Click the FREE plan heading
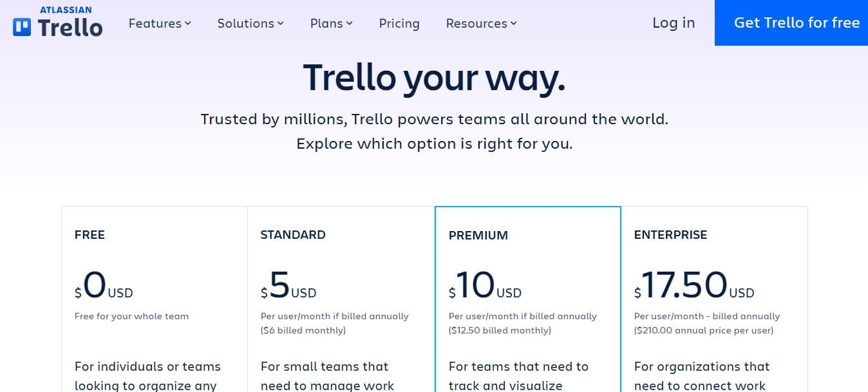The height and width of the screenshot is (392, 868). coord(90,234)
